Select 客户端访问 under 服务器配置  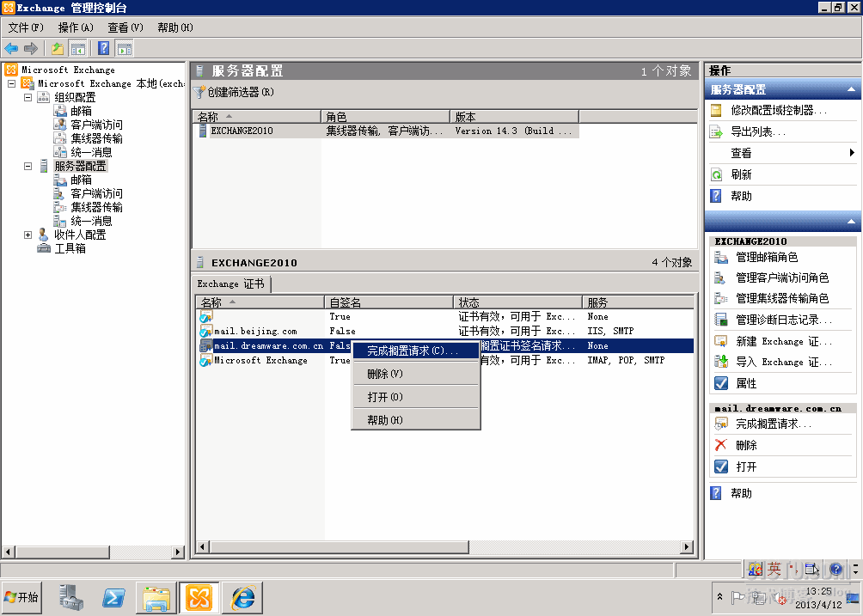pos(97,193)
